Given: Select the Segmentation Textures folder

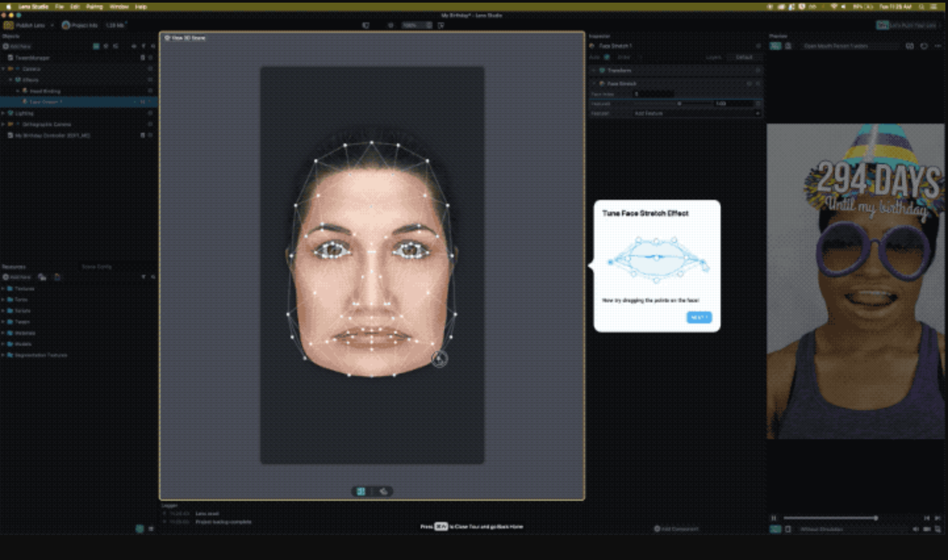Looking at the screenshot, I should pyautogui.click(x=37, y=355).
